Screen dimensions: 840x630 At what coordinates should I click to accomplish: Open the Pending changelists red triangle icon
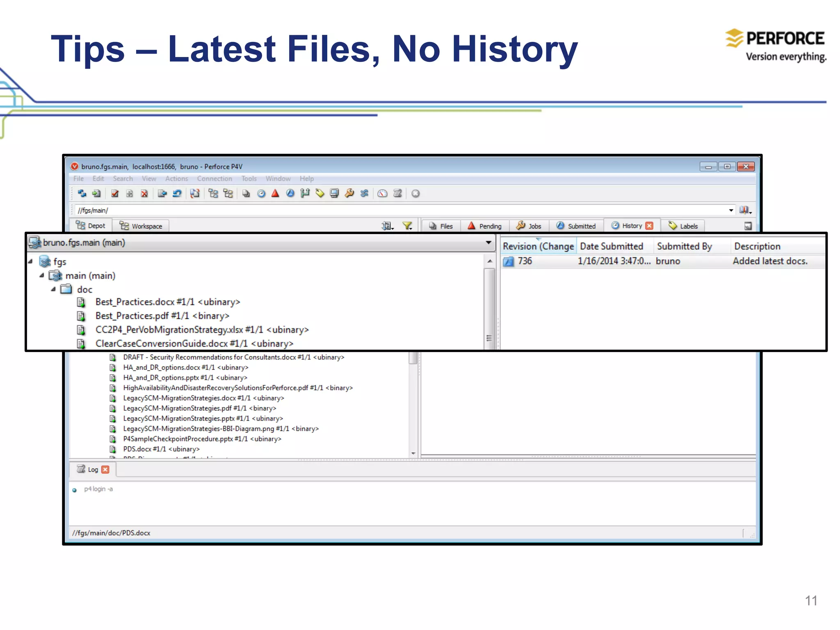(x=275, y=193)
